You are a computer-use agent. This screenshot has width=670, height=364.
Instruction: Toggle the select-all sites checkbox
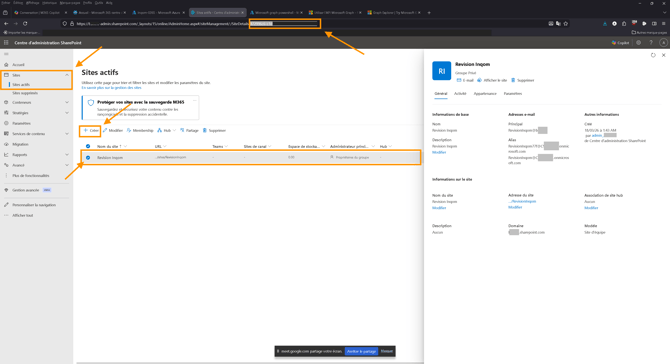[88, 147]
